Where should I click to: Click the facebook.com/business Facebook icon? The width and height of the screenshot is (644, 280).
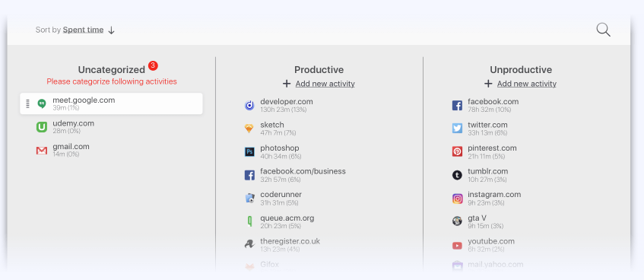coord(249,176)
